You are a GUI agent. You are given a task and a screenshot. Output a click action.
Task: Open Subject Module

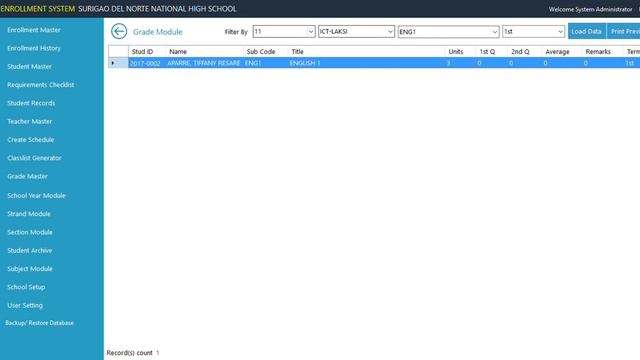click(x=30, y=269)
